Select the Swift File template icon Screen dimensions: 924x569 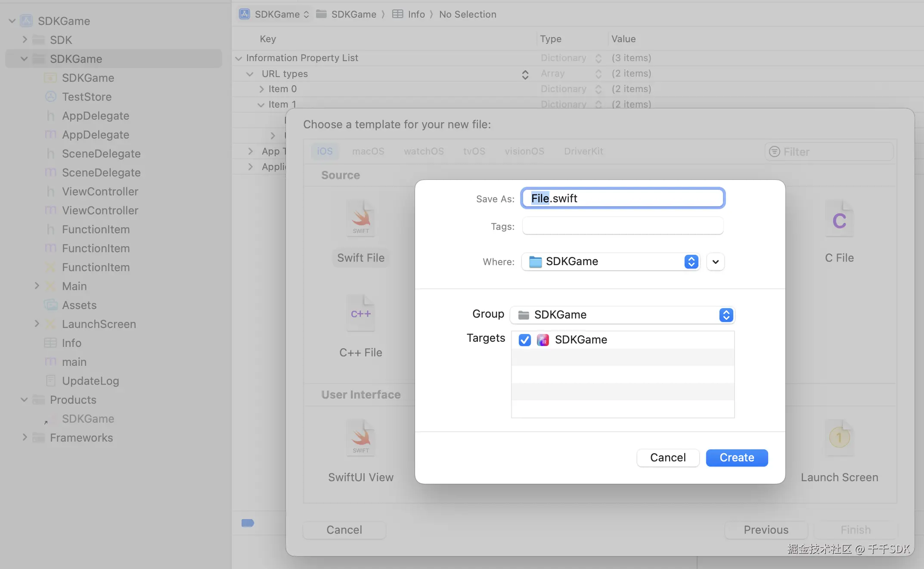point(361,219)
